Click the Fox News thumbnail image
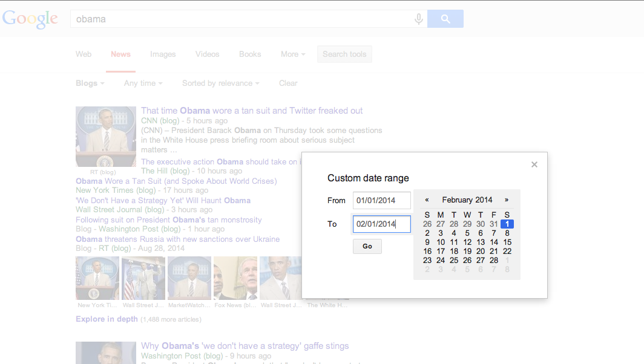The width and height of the screenshot is (644, 364). pyautogui.click(x=235, y=278)
